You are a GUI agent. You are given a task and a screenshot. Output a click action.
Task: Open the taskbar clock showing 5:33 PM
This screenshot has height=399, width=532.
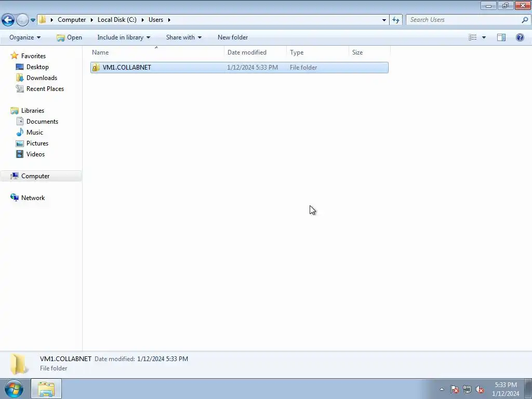[x=506, y=389]
